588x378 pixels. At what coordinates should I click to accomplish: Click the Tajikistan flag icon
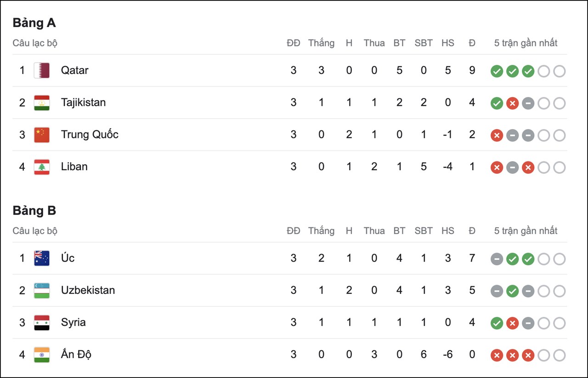click(x=42, y=103)
